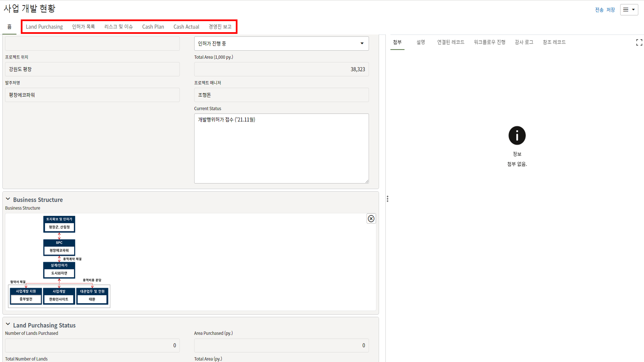The height and width of the screenshot is (362, 644).
Task: Select the Cash Plan tab
Action: click(153, 27)
